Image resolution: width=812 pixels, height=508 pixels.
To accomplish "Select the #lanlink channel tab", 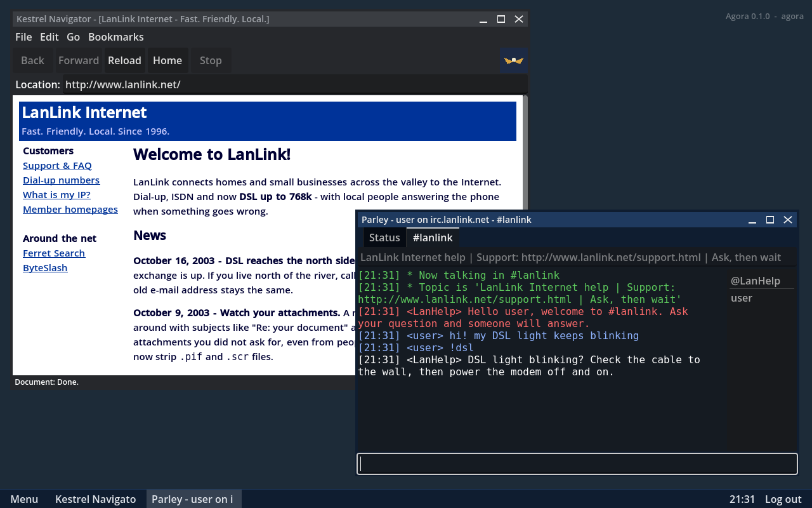I will point(433,237).
